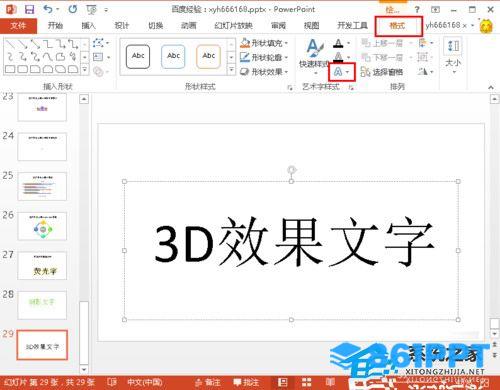The height and width of the screenshot is (390, 500).
Task: Switch to the Format (格式) tab
Action: click(398, 26)
